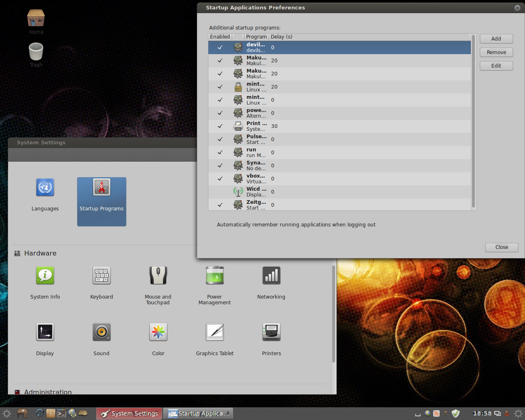The width and height of the screenshot is (525, 420).
Task: Enable the Wicd startup program
Action: point(220,192)
